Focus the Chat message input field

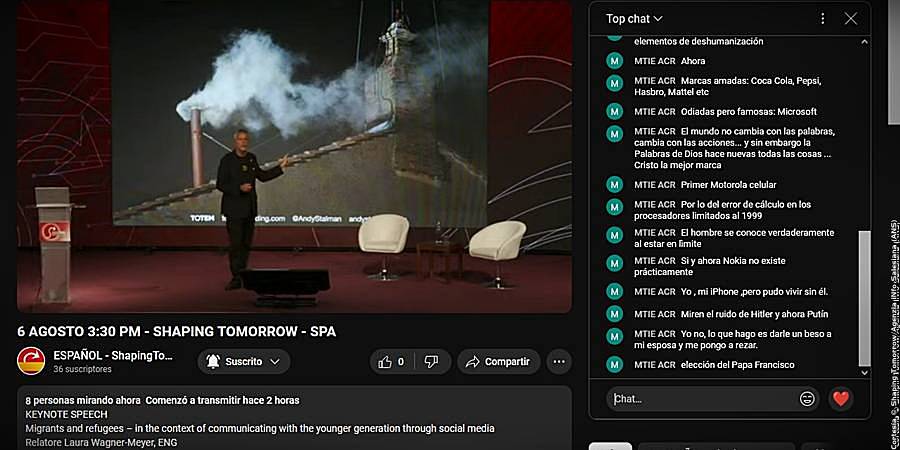click(x=703, y=399)
